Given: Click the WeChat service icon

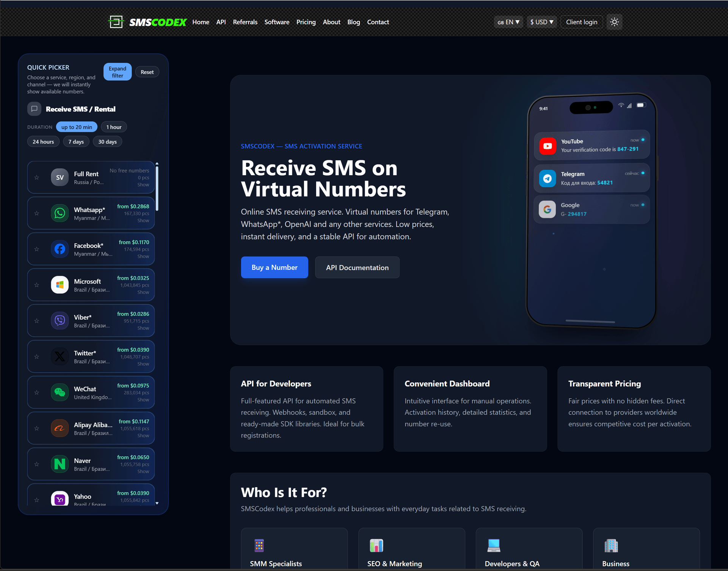Looking at the screenshot, I should [60, 392].
